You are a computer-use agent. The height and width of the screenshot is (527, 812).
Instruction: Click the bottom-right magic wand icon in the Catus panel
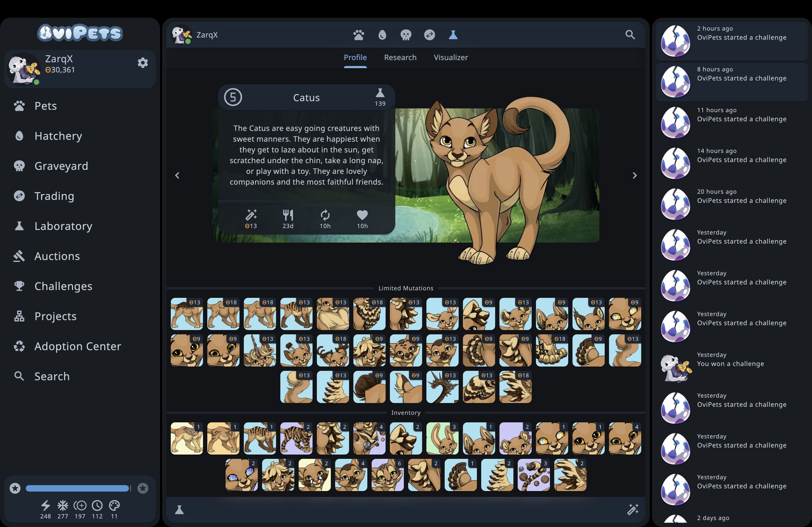click(633, 510)
